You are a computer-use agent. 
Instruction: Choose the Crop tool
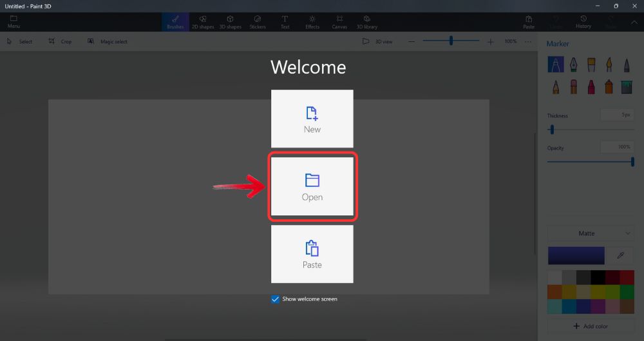pyautogui.click(x=60, y=41)
